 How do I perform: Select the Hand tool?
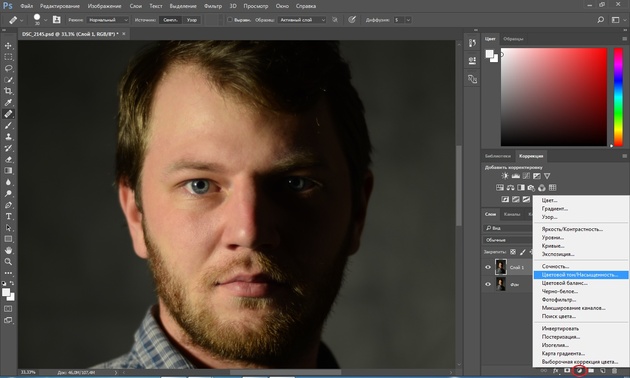click(x=8, y=250)
